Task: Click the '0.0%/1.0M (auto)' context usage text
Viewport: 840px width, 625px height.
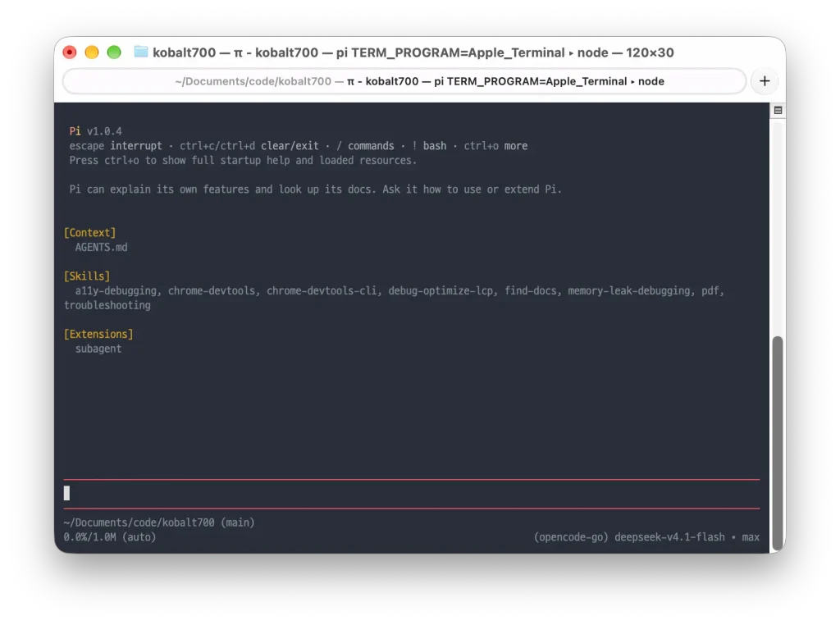Action: (x=110, y=536)
